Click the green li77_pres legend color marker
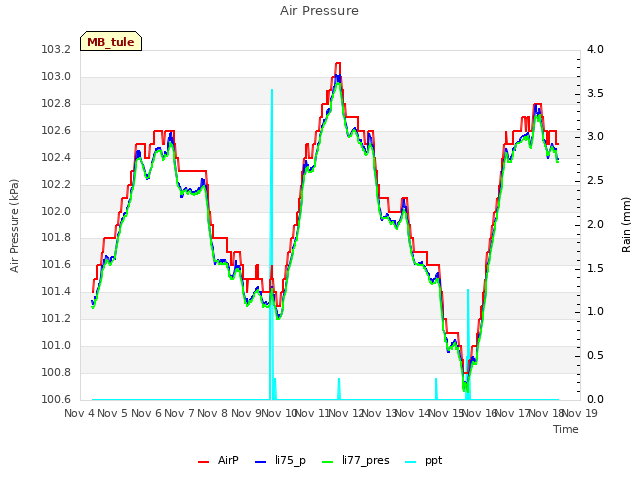Viewport: 640px width, 480px height. tap(328, 462)
